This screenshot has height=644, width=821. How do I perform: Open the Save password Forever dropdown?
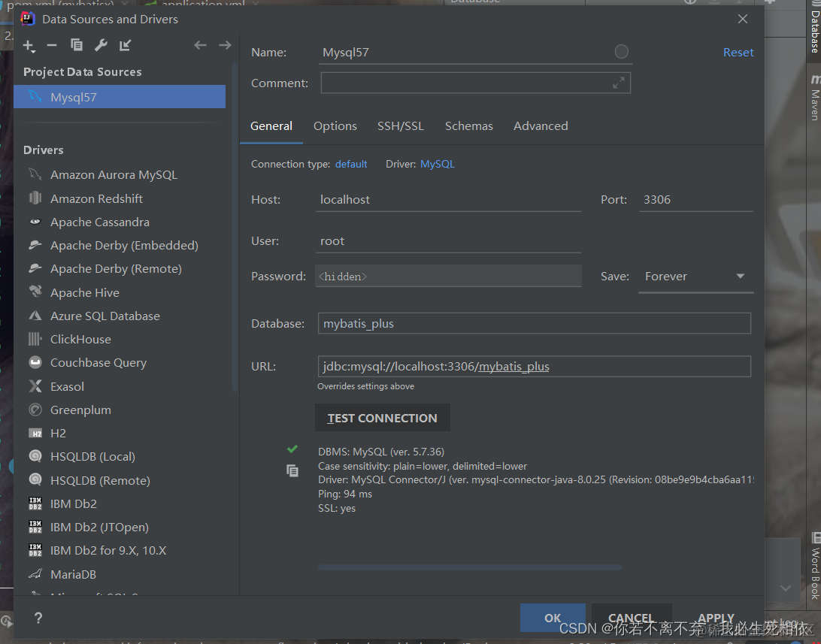click(x=696, y=277)
